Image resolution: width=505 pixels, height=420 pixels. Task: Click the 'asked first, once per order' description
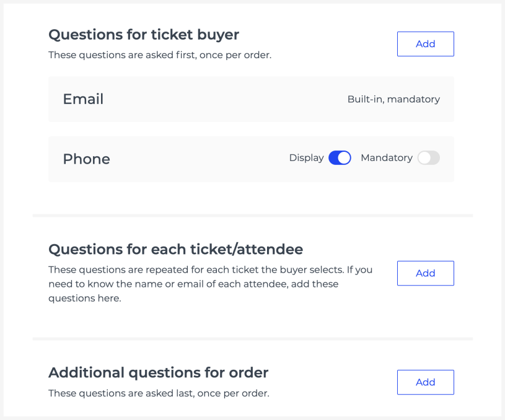(160, 55)
